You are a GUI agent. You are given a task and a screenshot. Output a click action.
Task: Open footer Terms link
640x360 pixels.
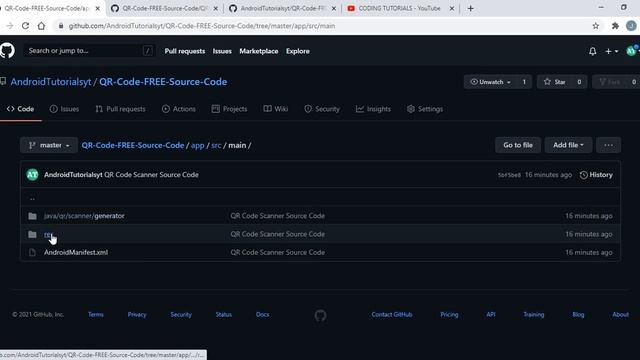[x=96, y=315]
